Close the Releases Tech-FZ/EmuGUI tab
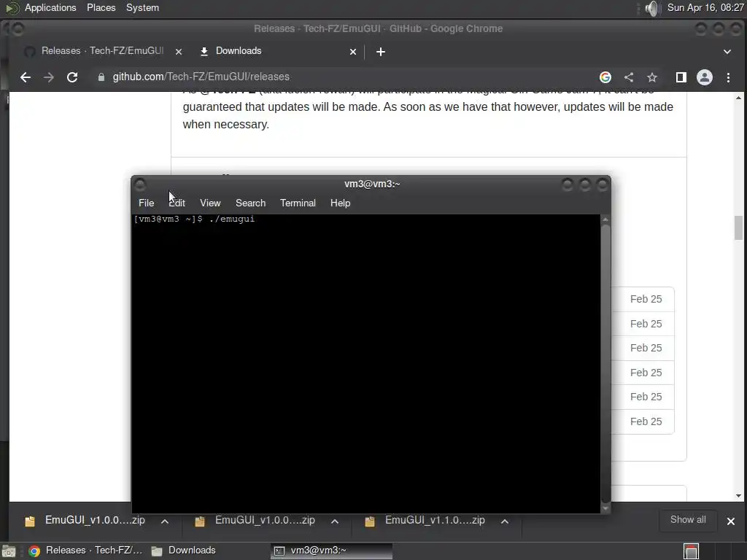This screenshot has width=747, height=560. 179,52
